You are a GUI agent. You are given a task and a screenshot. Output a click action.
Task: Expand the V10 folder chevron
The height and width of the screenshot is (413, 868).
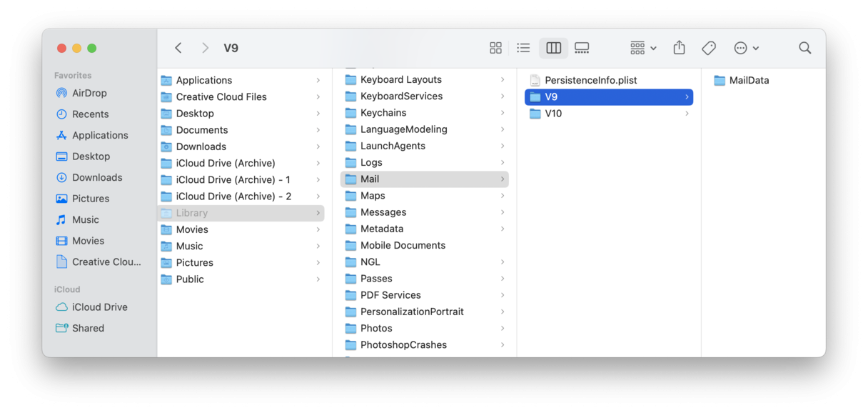click(687, 114)
